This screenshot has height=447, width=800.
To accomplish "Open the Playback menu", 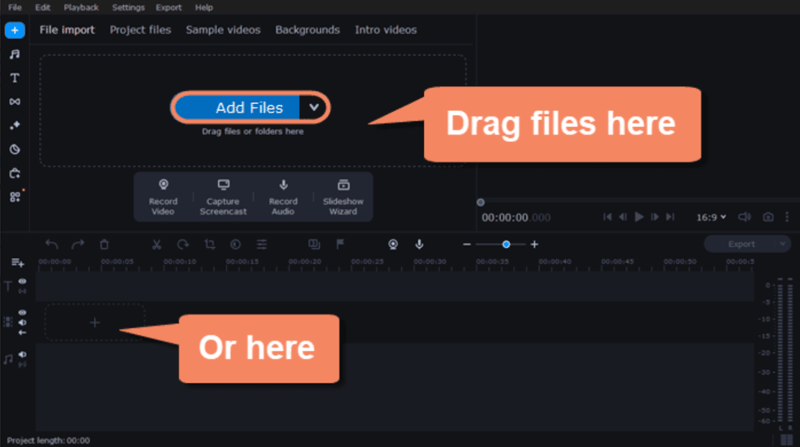I will pos(81,7).
